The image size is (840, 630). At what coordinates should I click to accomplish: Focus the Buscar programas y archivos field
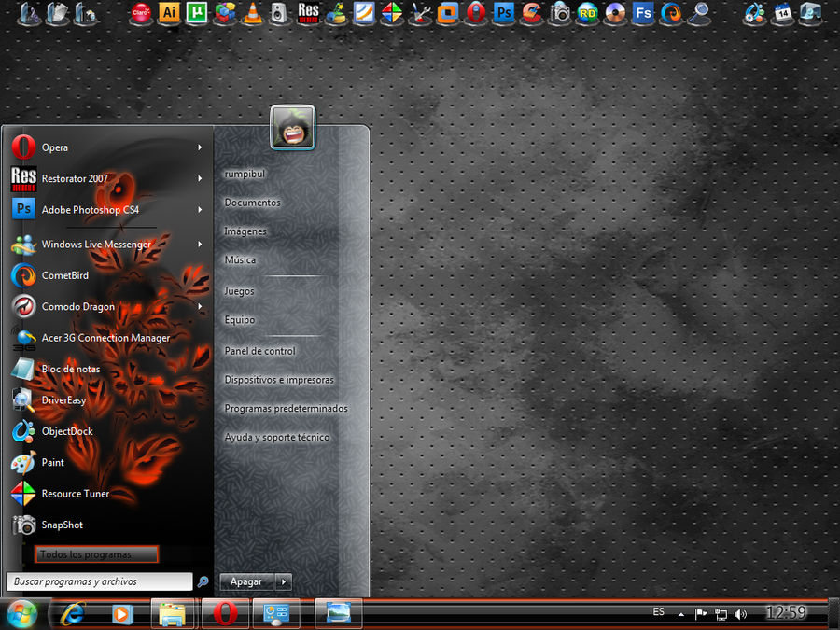[x=99, y=581]
